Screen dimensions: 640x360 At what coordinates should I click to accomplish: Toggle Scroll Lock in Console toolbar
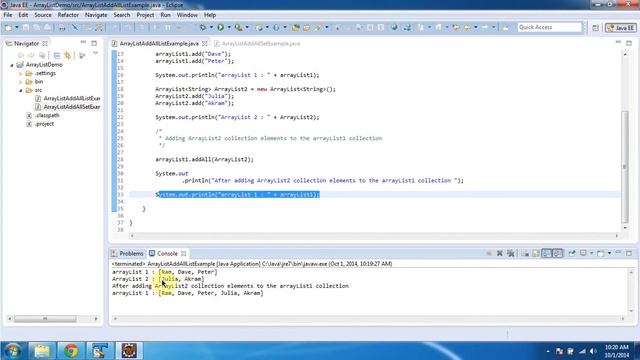point(536,253)
